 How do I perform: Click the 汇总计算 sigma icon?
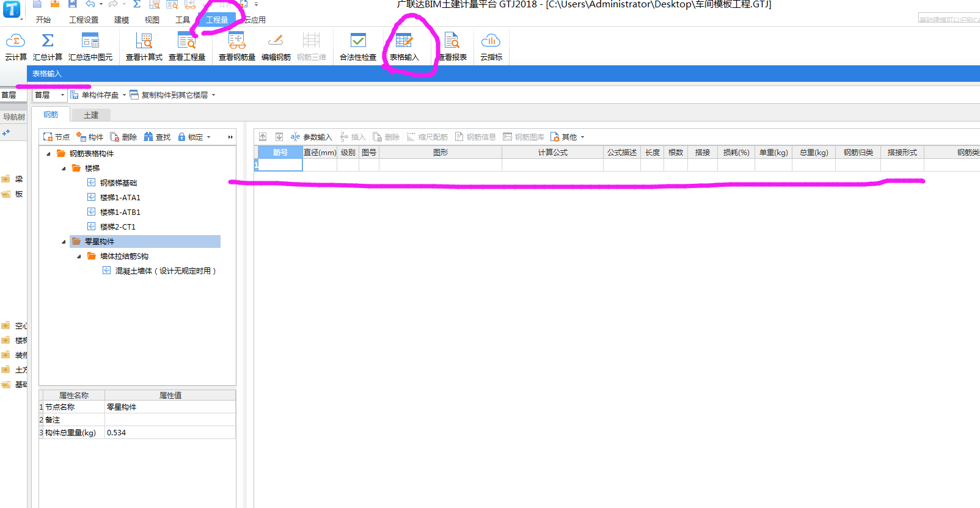click(x=48, y=41)
